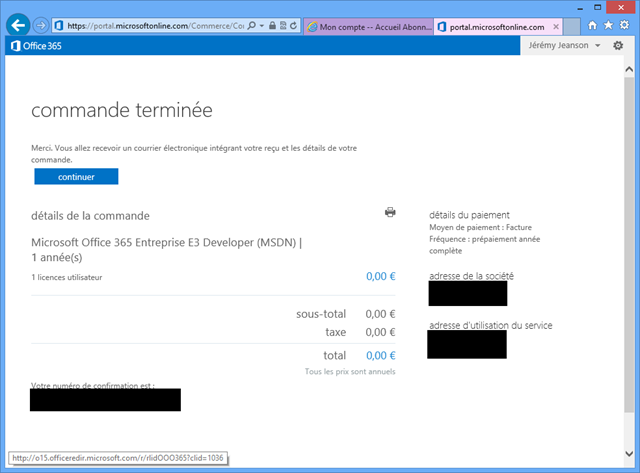
Task: Open Favorites with the star icon
Action: (x=608, y=25)
